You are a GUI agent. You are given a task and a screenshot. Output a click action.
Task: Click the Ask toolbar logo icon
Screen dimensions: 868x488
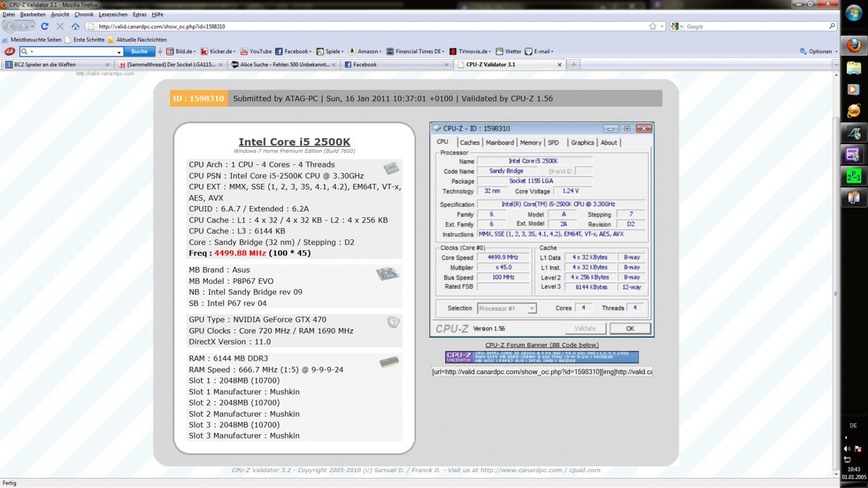pos(10,51)
